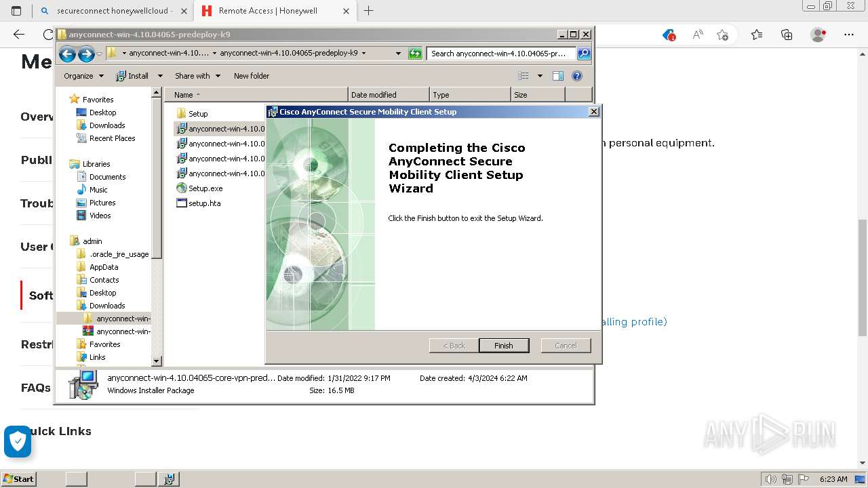The width and height of the screenshot is (868, 488).
Task: Open the network icon in system tray
Action: point(787,479)
